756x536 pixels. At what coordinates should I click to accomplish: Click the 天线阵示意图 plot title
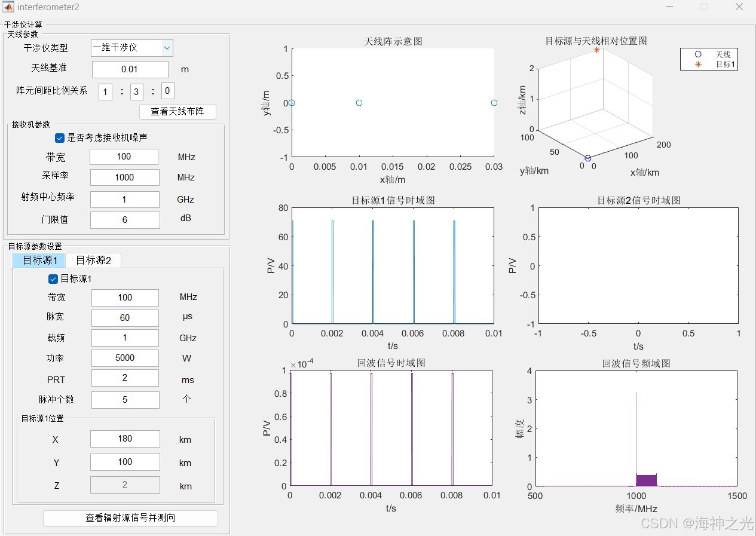[393, 42]
